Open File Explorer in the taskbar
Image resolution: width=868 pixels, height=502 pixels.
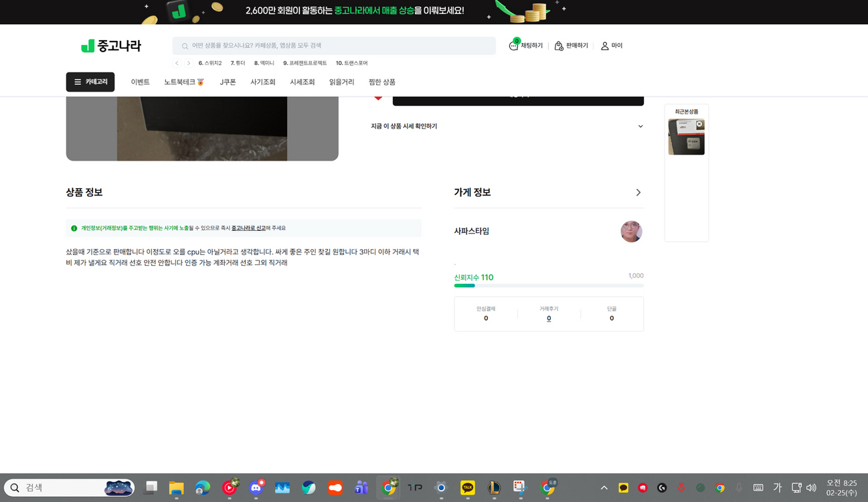[176, 488]
